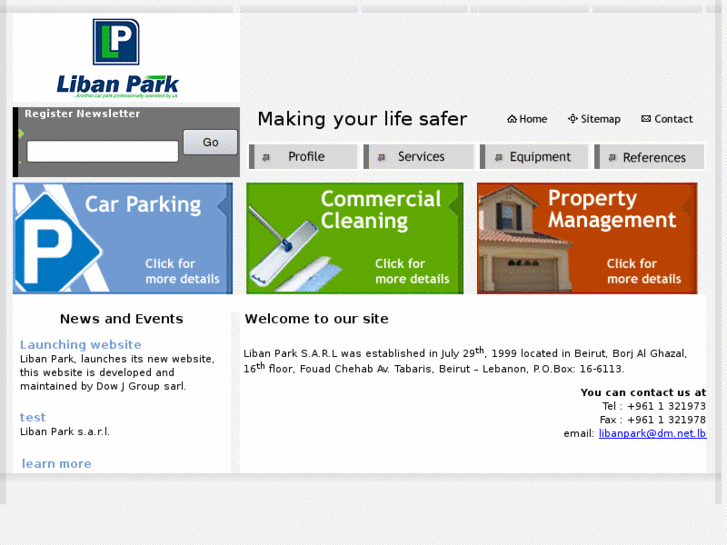
Task: Click the libanpark@dm.net.lb email link
Action: tap(652, 434)
